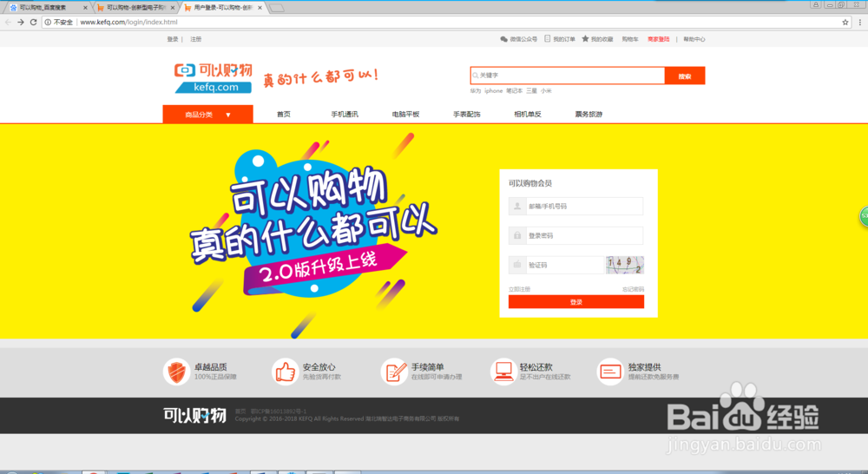868x474 pixels.
Task: Open the 电脑平板 navigation item
Action: click(405, 114)
